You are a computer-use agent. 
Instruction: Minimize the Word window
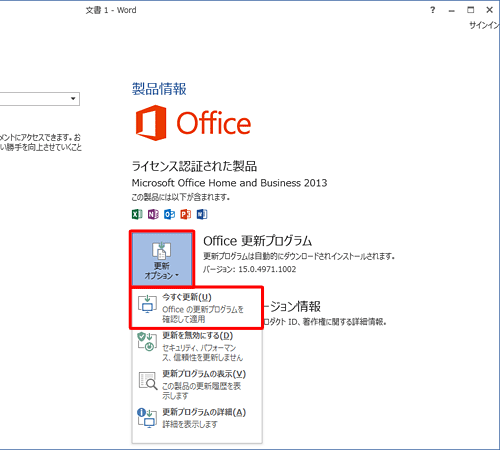point(452,10)
